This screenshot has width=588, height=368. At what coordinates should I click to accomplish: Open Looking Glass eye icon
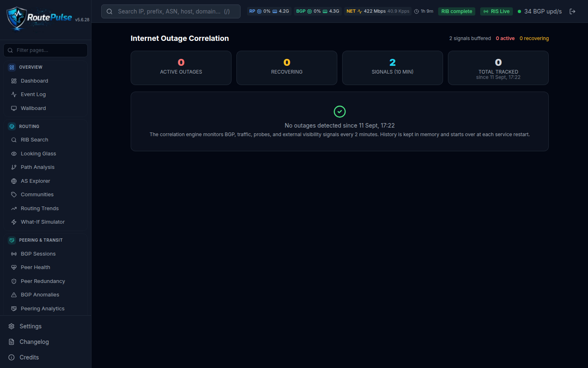point(14,154)
